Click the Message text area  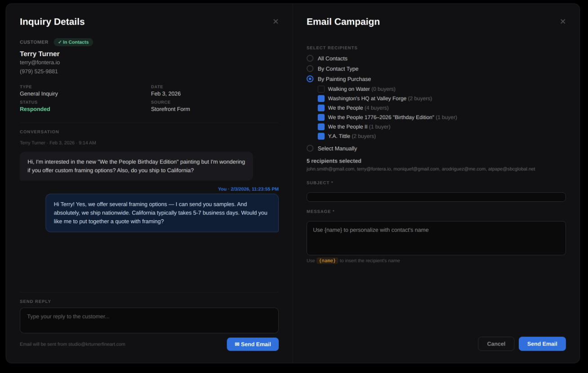(x=436, y=238)
